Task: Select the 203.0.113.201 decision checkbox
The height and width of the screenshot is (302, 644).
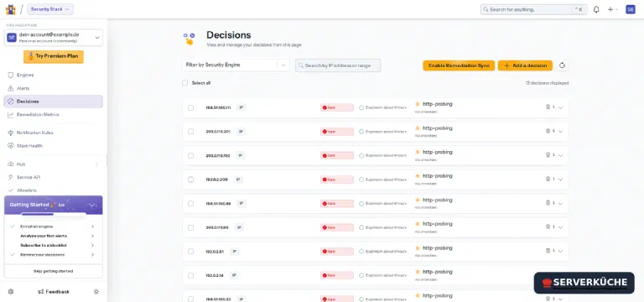Action: pos(190,132)
